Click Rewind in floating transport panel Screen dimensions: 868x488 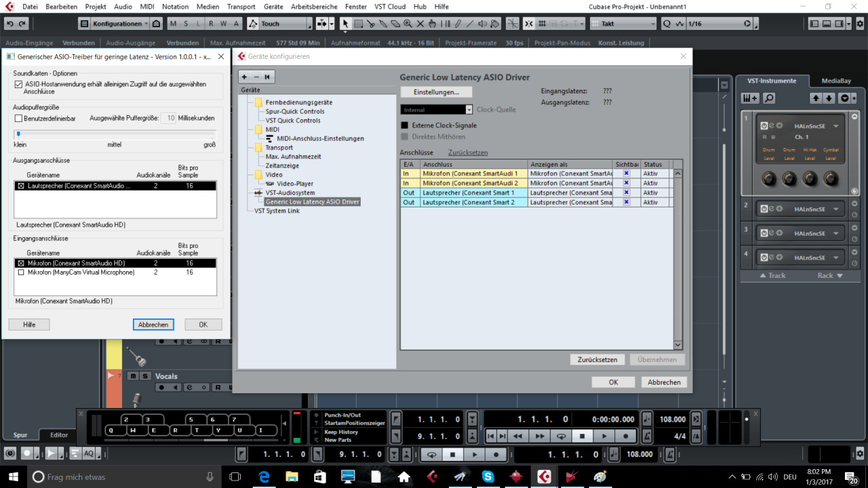(518, 436)
